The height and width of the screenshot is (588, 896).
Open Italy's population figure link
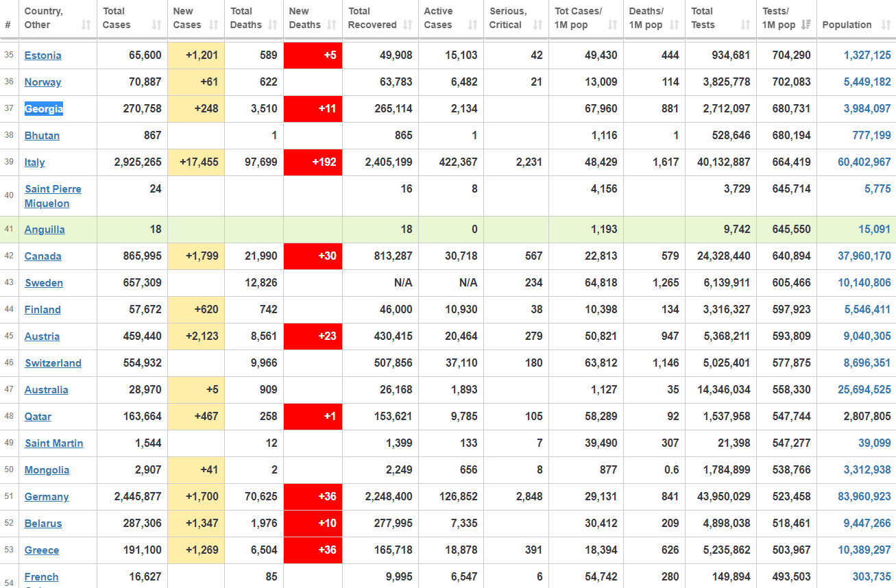864,162
